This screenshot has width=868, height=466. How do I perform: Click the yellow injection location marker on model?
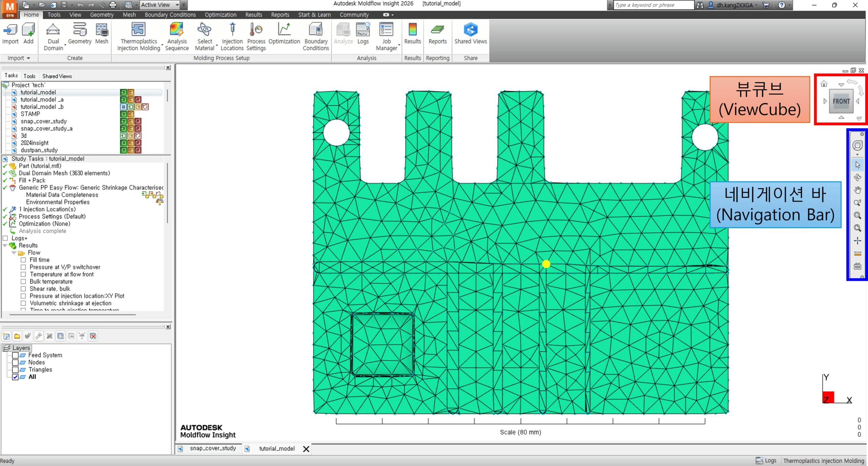point(546,264)
